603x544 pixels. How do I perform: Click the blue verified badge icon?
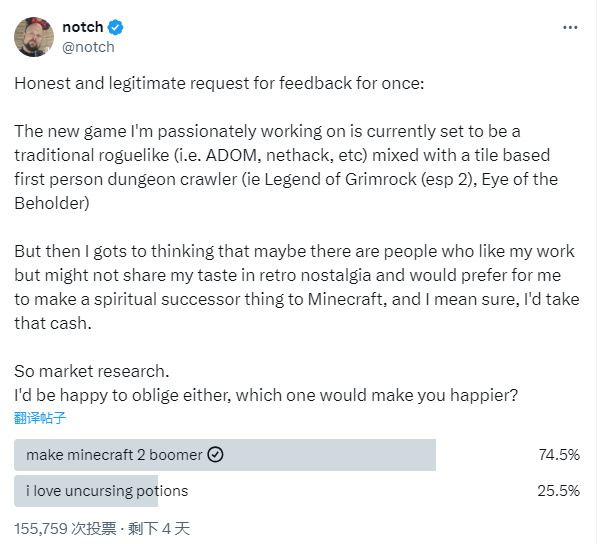116,28
